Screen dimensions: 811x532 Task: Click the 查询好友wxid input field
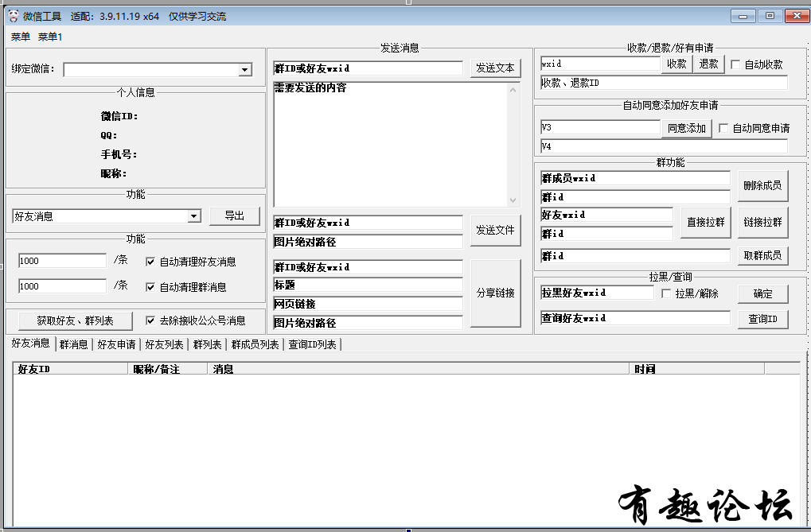635,318
